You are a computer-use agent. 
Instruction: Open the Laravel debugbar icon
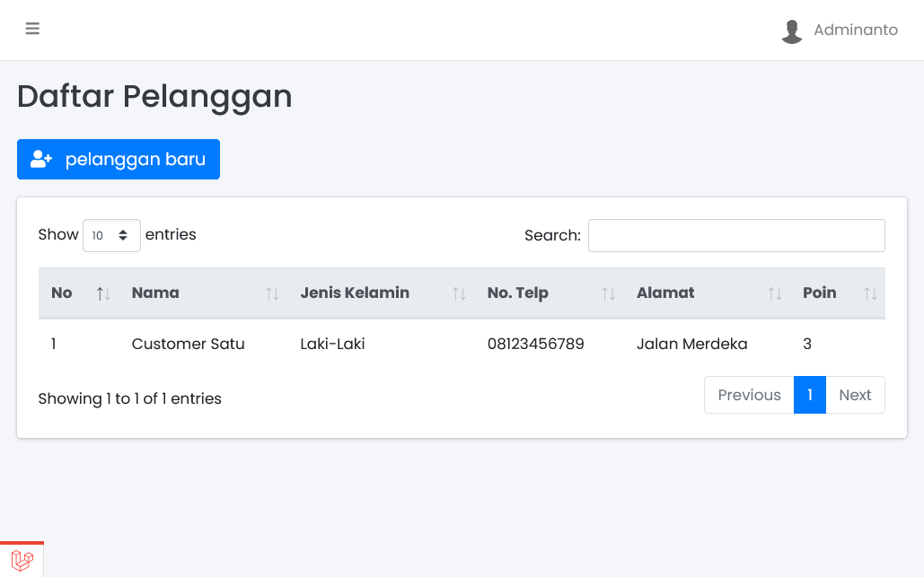point(22,561)
